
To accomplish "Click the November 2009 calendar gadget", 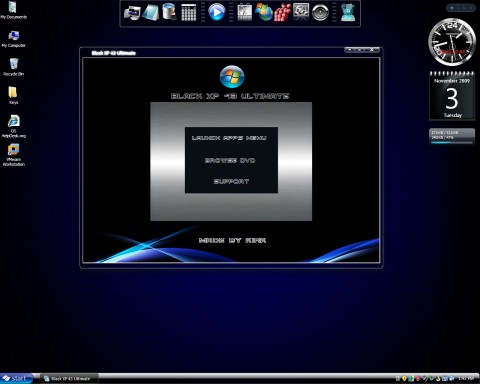I will (x=452, y=95).
